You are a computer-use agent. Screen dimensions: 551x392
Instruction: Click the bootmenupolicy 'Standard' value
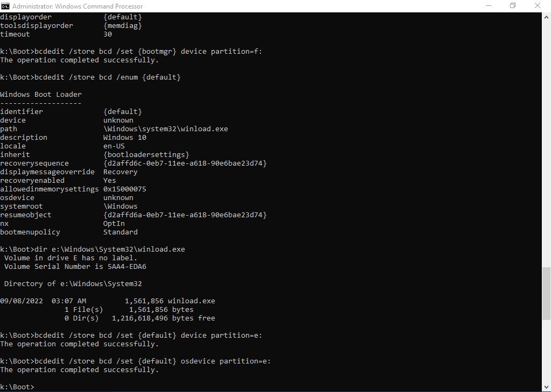(x=121, y=232)
